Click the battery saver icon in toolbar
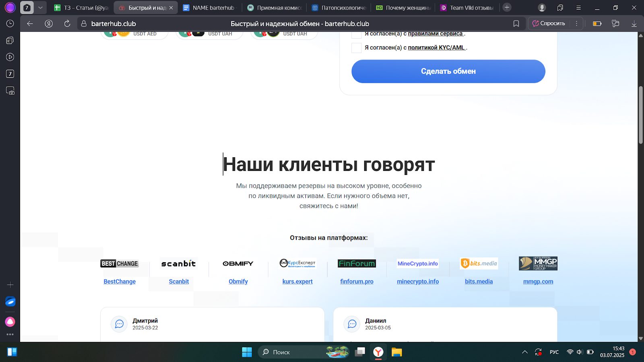This screenshot has height=362, width=644. tap(597, 24)
